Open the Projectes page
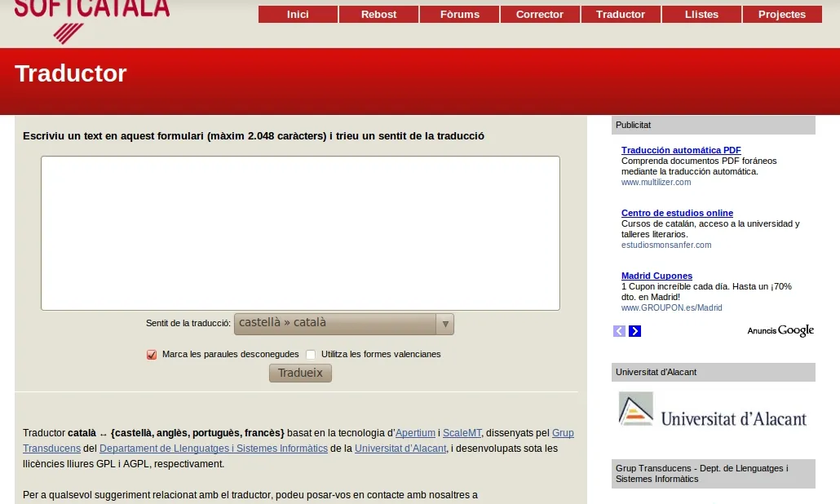This screenshot has width=840, height=504. point(781,14)
